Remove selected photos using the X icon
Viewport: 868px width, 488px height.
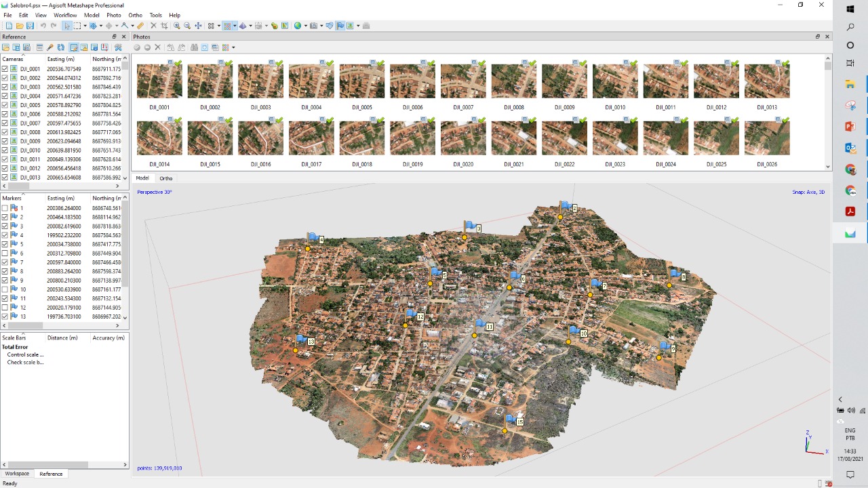click(158, 47)
